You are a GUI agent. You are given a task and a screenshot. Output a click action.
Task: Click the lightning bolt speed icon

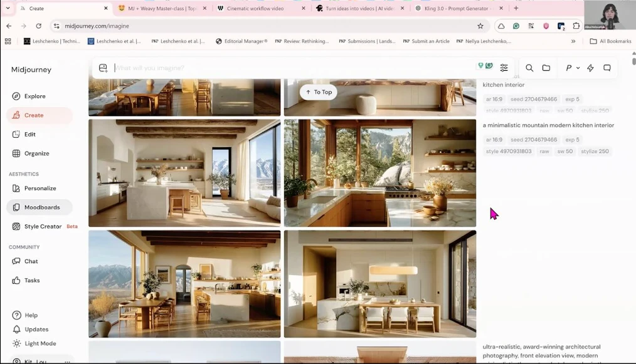[x=590, y=68]
